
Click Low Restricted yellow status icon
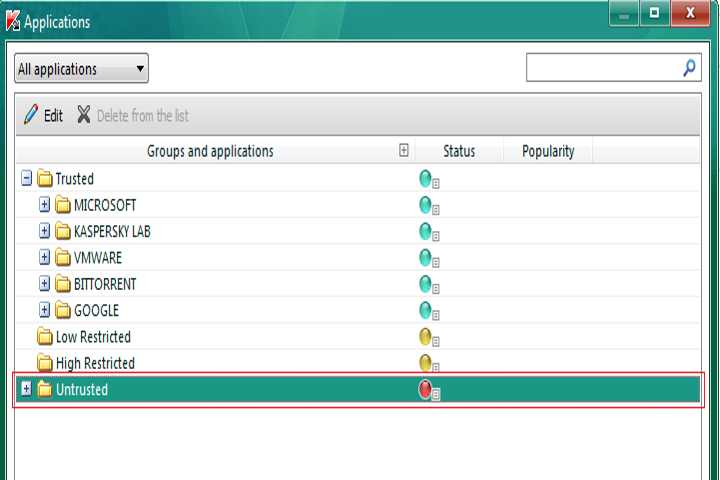pos(429,337)
